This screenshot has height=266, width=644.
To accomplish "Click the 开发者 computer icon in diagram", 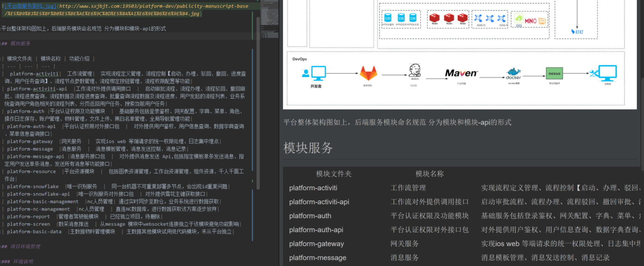I will 318,73.
